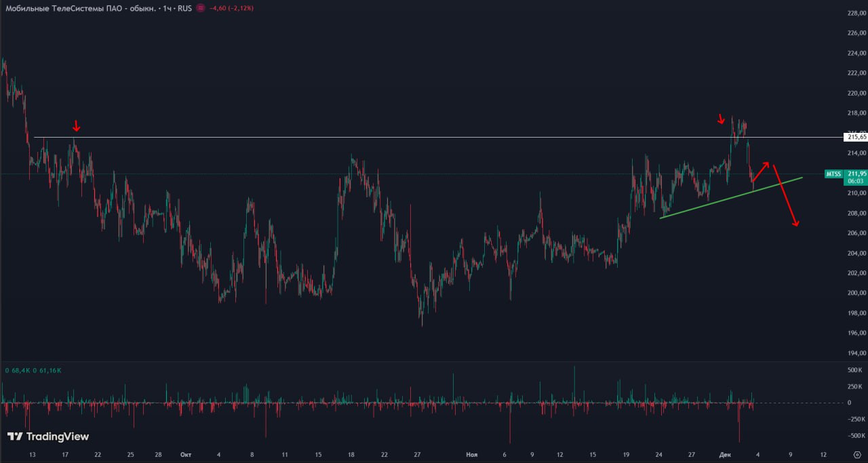Select red arrow above the December peak
The image size is (868, 463).
(721, 120)
